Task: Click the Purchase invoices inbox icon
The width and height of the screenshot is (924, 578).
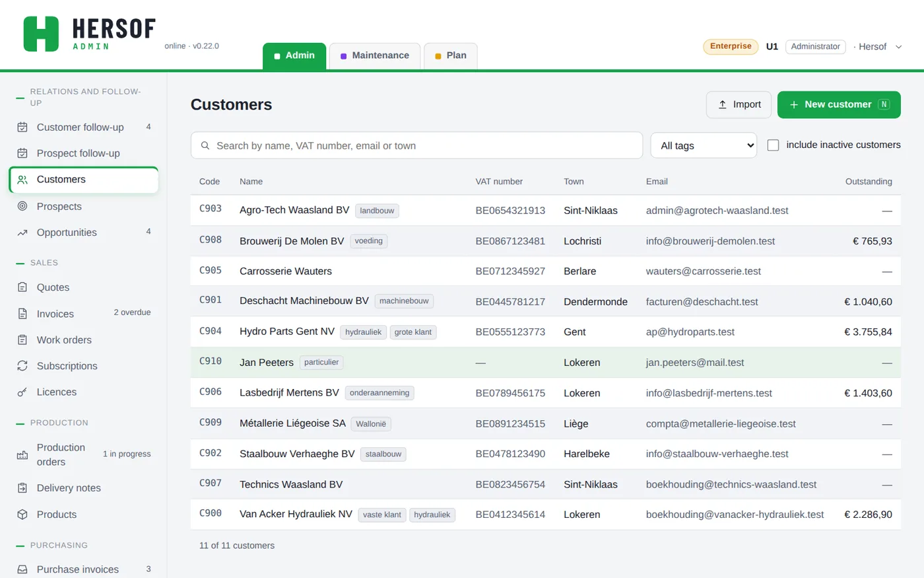Action: (x=22, y=569)
